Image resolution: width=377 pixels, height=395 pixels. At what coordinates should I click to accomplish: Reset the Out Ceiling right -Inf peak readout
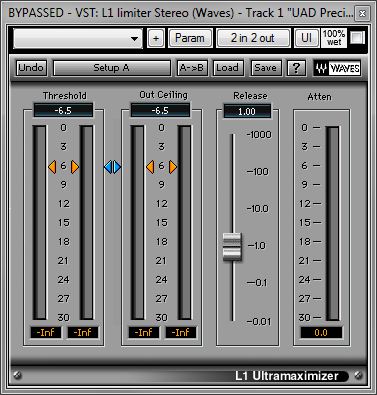pyautogui.click(x=181, y=332)
